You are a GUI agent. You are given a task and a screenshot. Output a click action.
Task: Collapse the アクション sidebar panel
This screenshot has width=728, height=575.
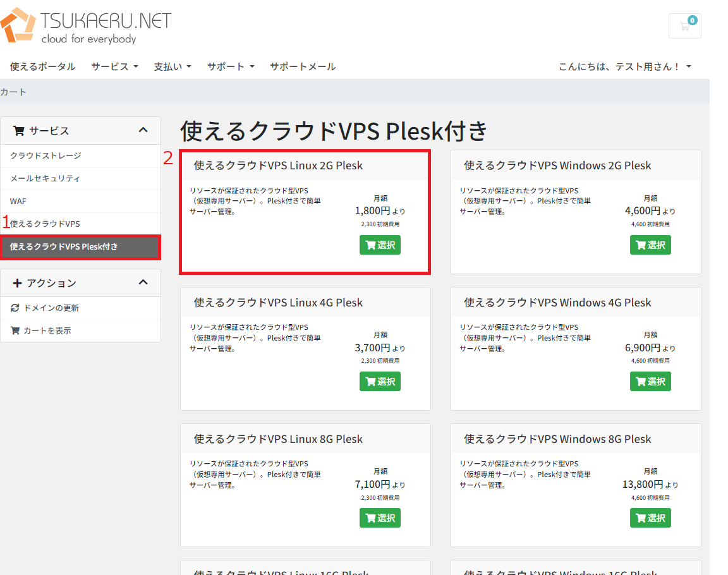click(143, 282)
